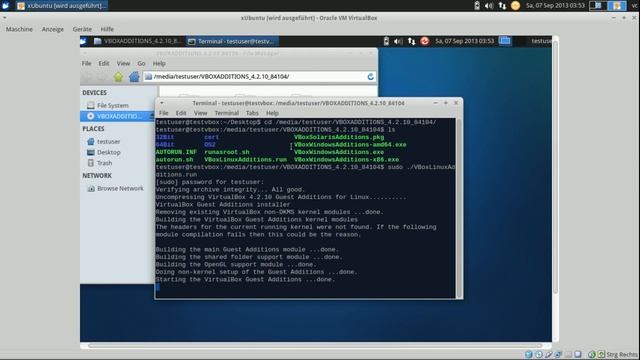
Task: Click the host battery power icon
Action: [x=477, y=6]
